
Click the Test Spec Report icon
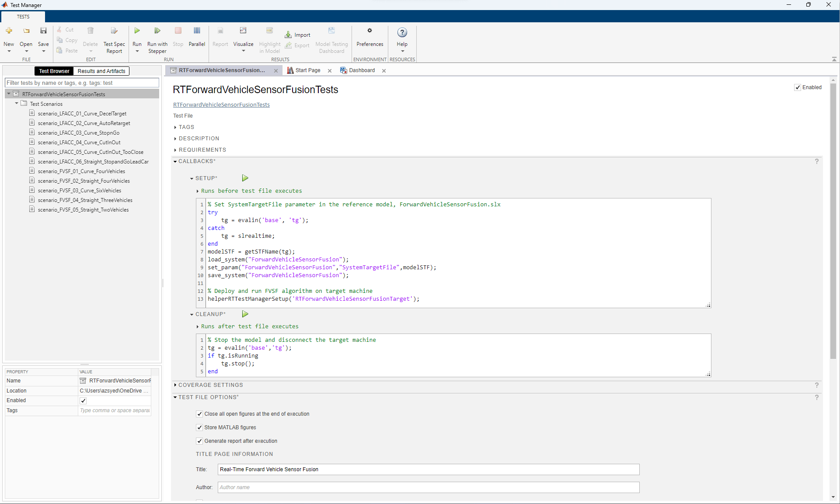[x=114, y=31]
